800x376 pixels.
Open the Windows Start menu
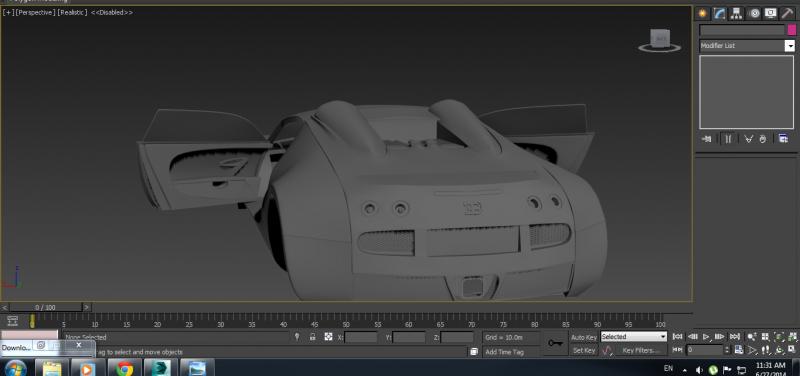tap(15, 368)
